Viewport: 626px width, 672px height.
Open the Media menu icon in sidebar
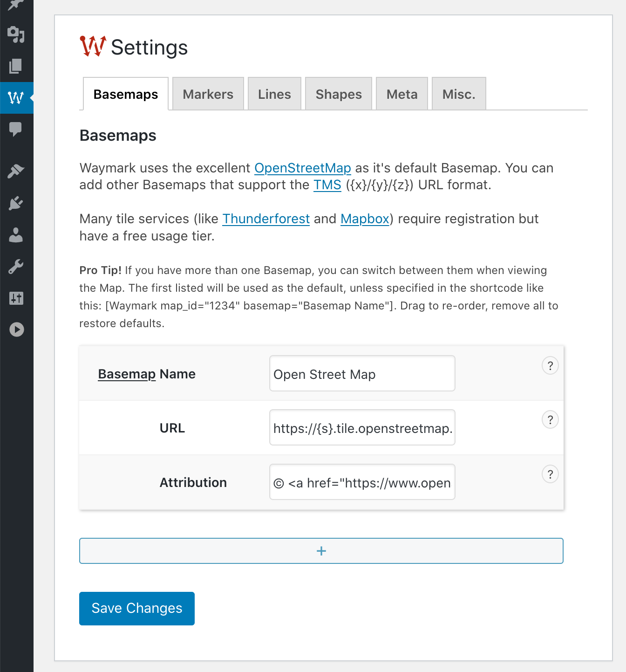tap(16, 34)
